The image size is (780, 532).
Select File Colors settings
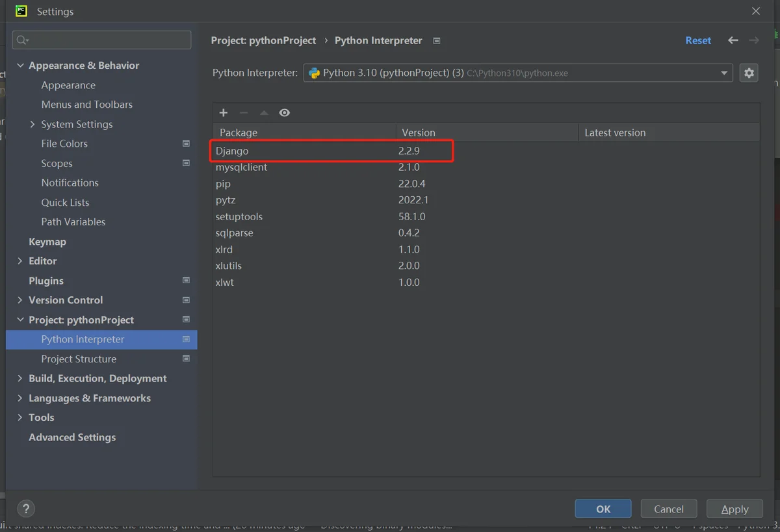(x=64, y=144)
